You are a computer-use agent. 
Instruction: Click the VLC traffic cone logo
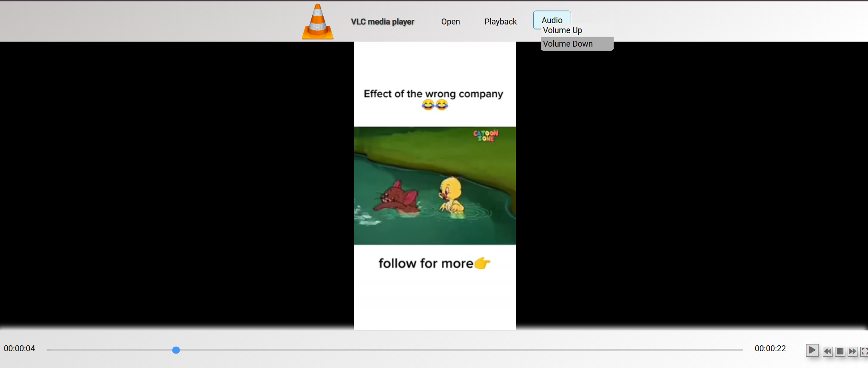click(318, 21)
